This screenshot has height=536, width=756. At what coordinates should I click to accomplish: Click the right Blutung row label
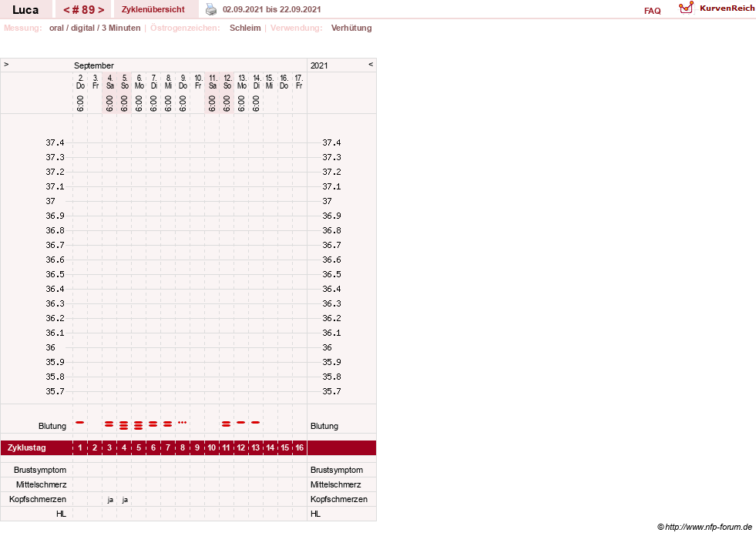click(x=324, y=426)
